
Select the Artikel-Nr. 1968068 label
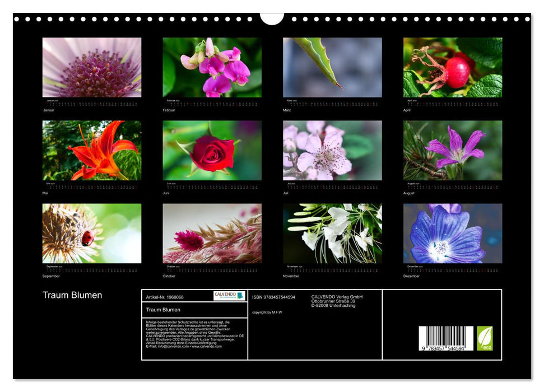pyautogui.click(x=165, y=297)
